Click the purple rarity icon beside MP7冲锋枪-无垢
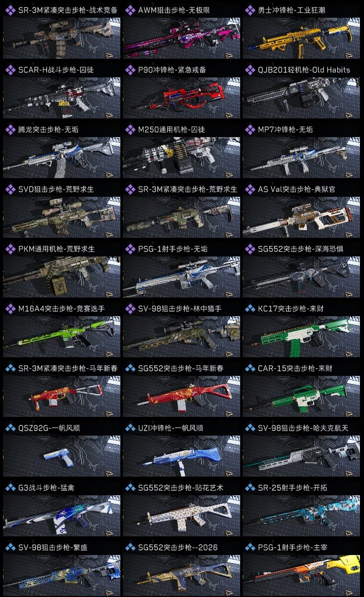 (250, 130)
